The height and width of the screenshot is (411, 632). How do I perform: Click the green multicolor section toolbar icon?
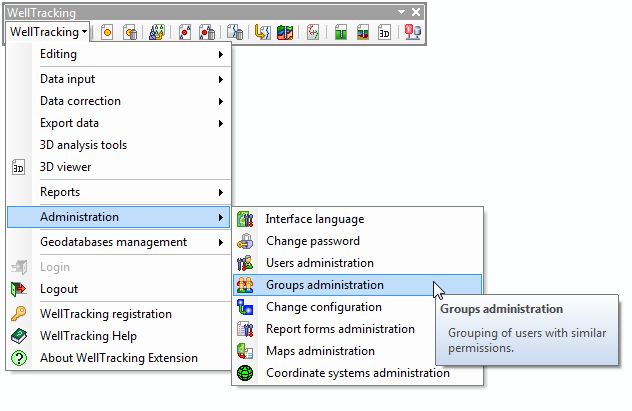(x=363, y=32)
